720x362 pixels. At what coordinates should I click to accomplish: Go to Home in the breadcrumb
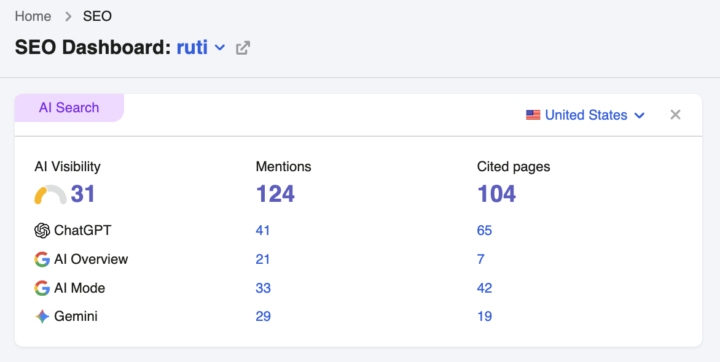click(x=33, y=17)
